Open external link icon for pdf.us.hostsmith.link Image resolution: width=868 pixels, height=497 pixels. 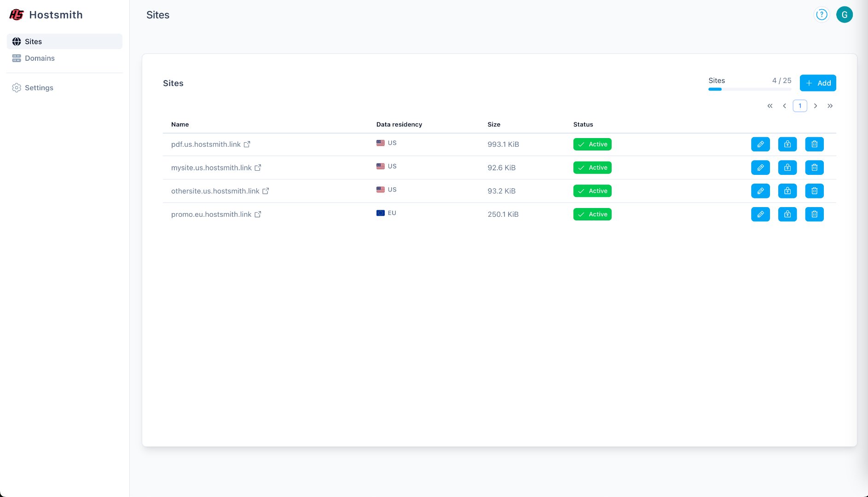[x=247, y=144]
